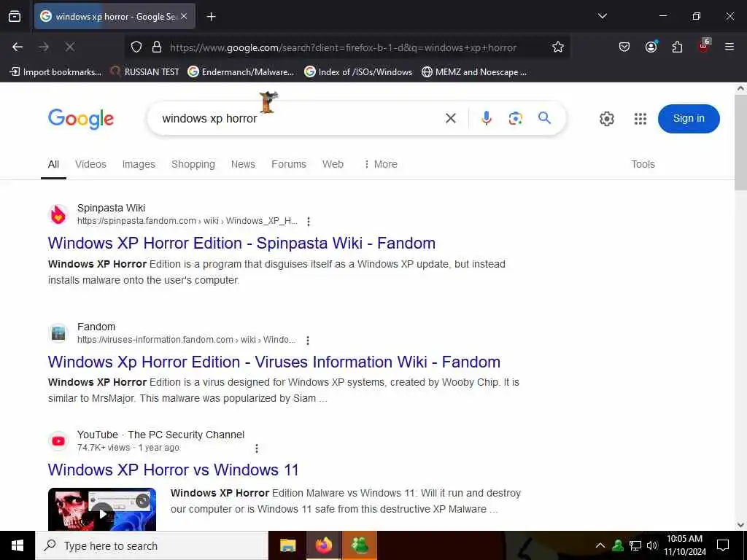Screen dimensions: 747x560
Task: Switch to the Web tab
Action: point(333,164)
